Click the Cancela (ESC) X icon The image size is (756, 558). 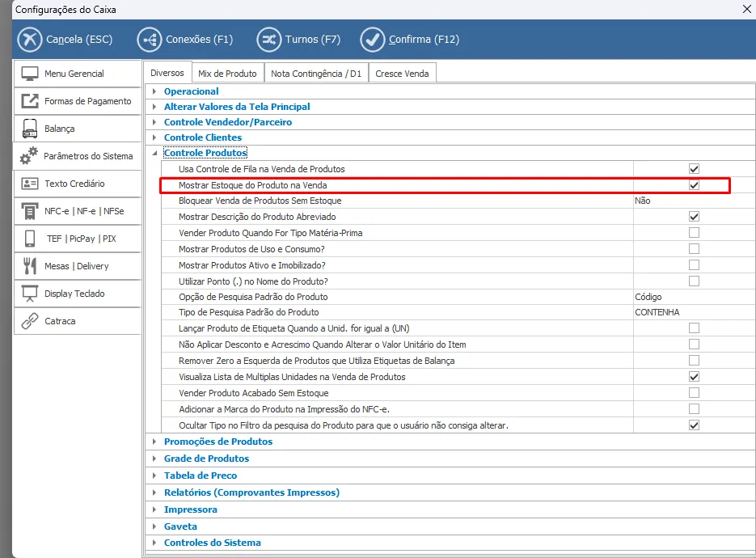tap(30, 39)
